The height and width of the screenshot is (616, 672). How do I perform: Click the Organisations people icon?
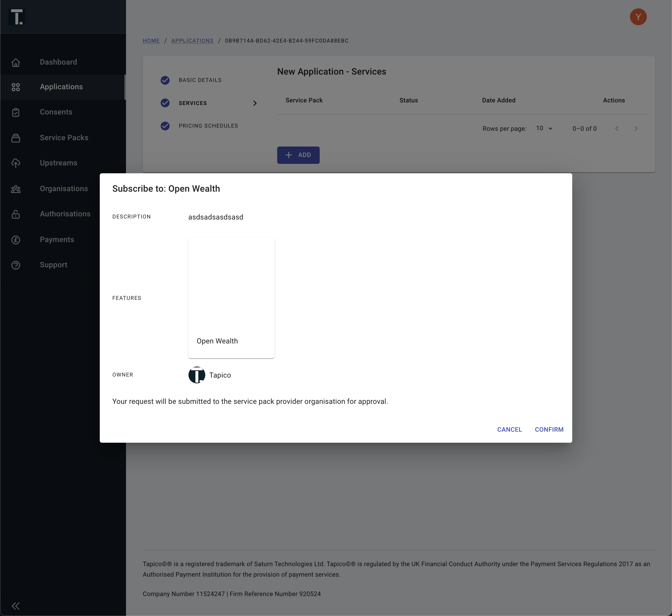click(16, 189)
